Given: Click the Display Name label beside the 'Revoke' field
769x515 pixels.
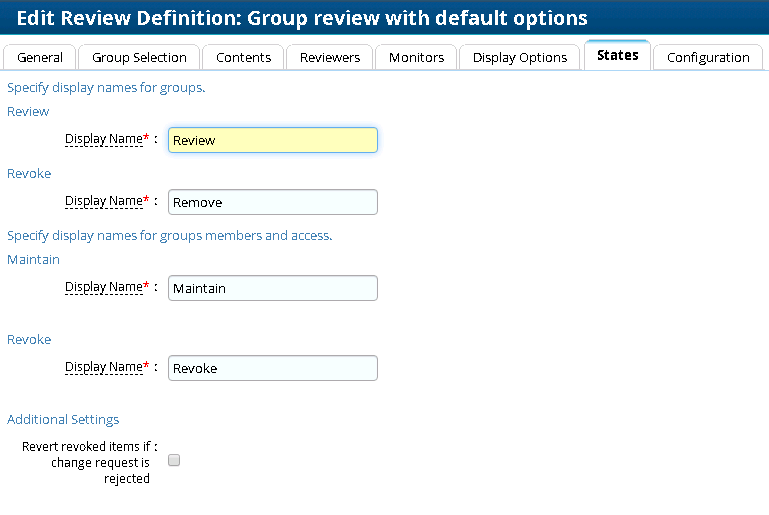Looking at the screenshot, I should pos(104,367).
